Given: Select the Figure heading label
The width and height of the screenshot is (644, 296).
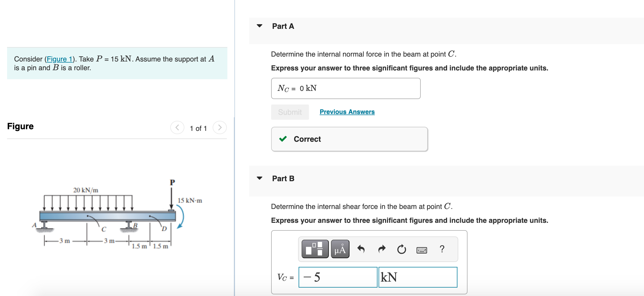Looking at the screenshot, I should [20, 126].
